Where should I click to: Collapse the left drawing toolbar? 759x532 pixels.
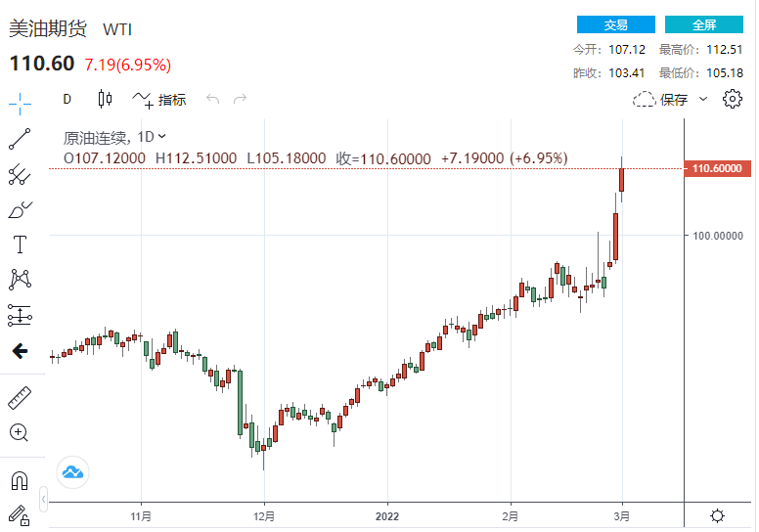41,499
